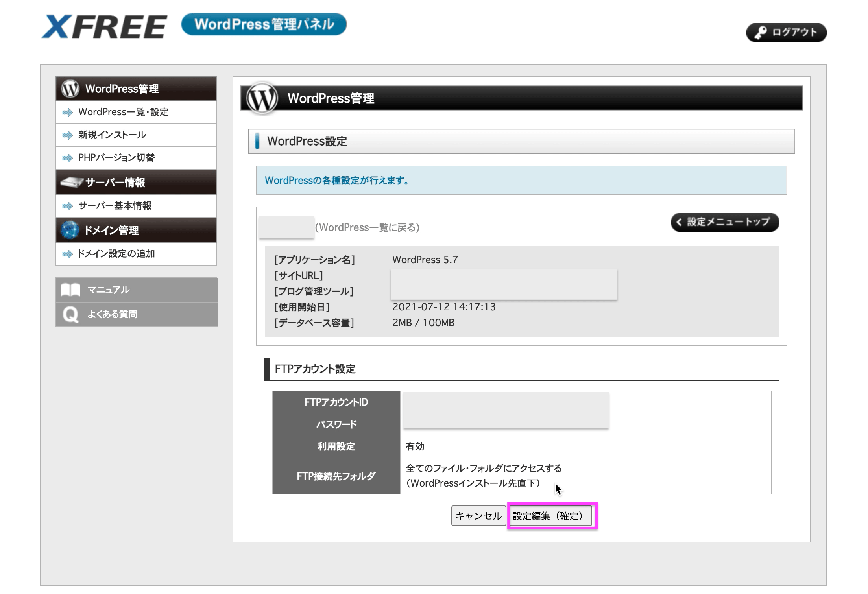The height and width of the screenshot is (594, 868).
Task: Click the 設定メニュートップ back button
Action: [x=724, y=222]
